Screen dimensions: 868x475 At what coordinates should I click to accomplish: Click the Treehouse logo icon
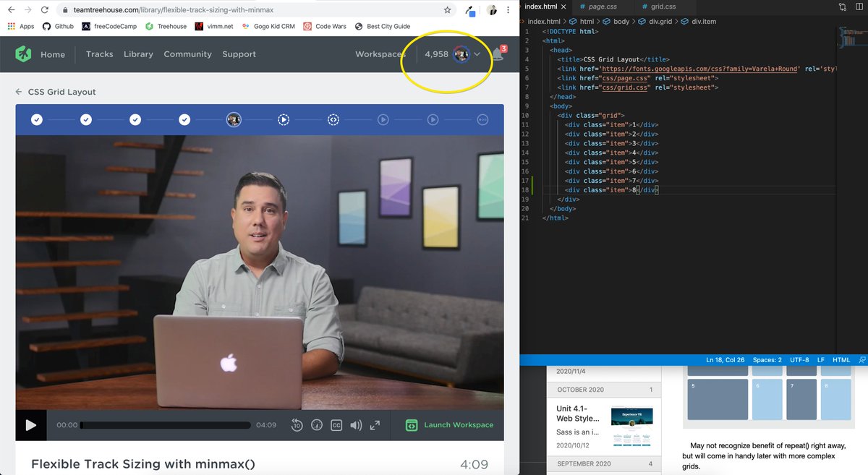(24, 54)
